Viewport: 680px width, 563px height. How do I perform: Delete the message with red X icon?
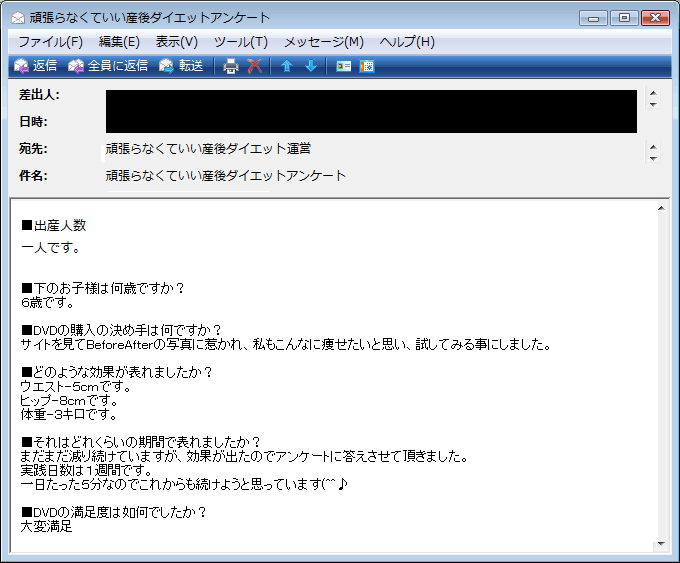tap(255, 66)
